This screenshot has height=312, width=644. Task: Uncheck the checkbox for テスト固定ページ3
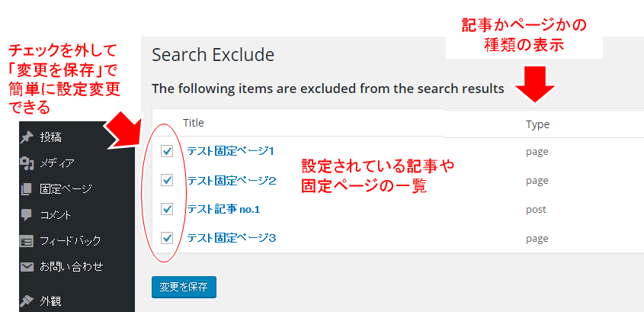167,238
